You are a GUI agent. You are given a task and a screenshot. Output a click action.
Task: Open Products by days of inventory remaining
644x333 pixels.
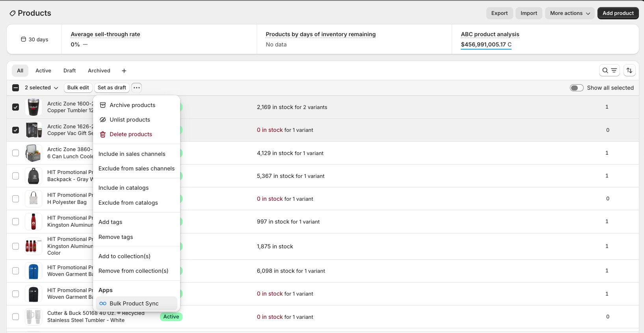coord(320,34)
